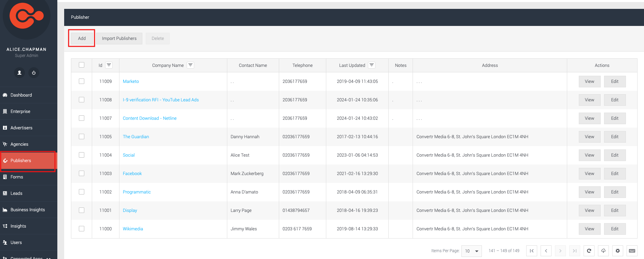Check The Guardian row checkbox
644x259 pixels.
pyautogui.click(x=82, y=136)
